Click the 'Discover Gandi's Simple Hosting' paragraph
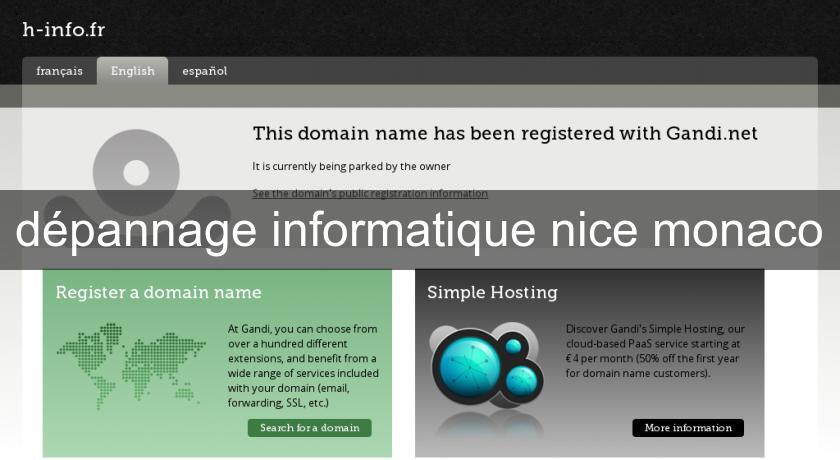 655,351
